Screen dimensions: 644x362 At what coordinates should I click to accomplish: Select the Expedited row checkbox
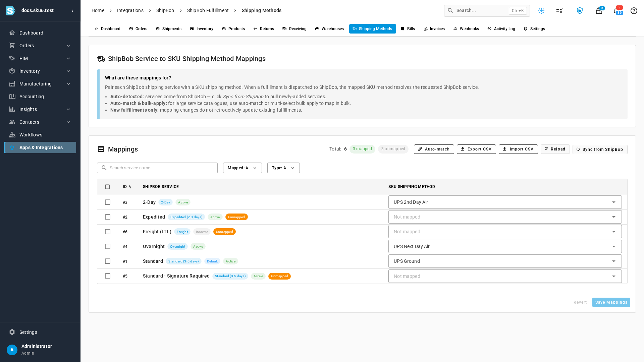108,217
